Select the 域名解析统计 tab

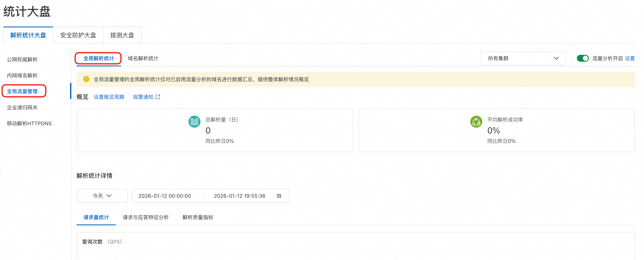[x=143, y=58]
